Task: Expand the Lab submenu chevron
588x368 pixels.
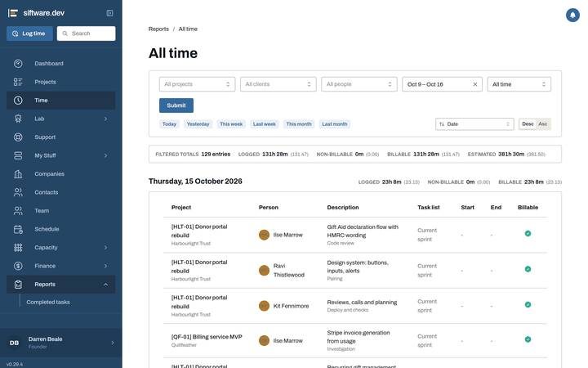Action: [x=105, y=119]
